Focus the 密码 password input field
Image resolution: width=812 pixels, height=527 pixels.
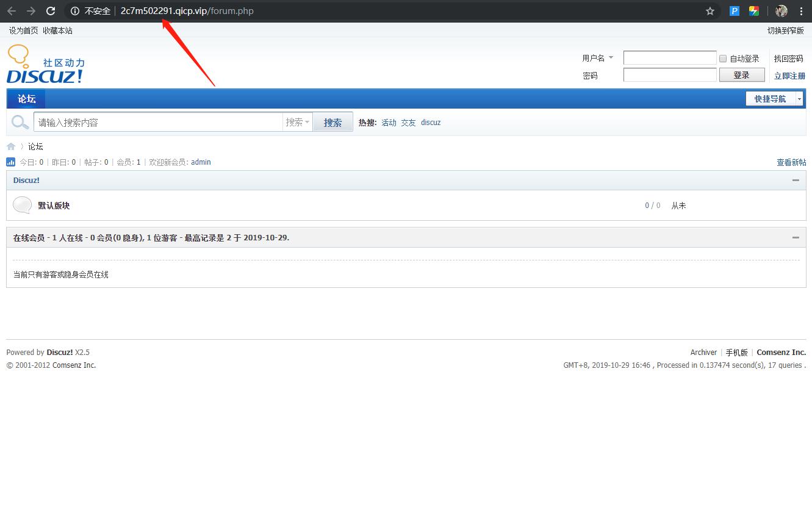pos(670,75)
